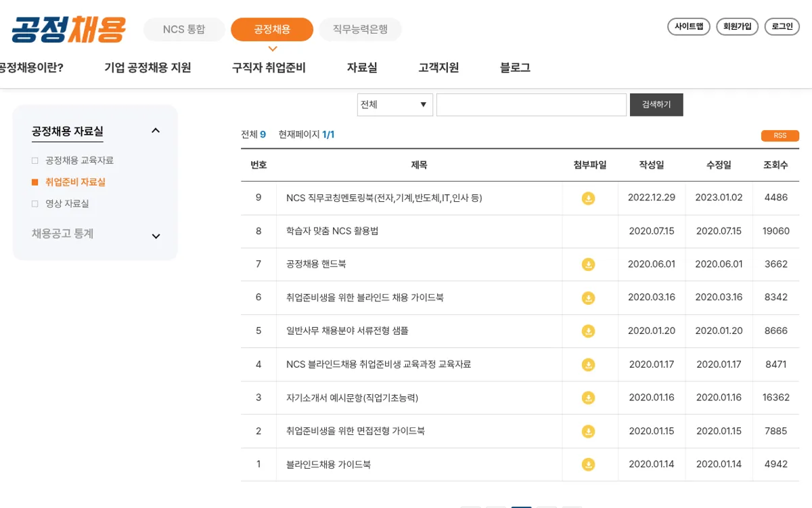
Task: Open post 학습자 맞춤 NCS 활용법
Action: (332, 231)
